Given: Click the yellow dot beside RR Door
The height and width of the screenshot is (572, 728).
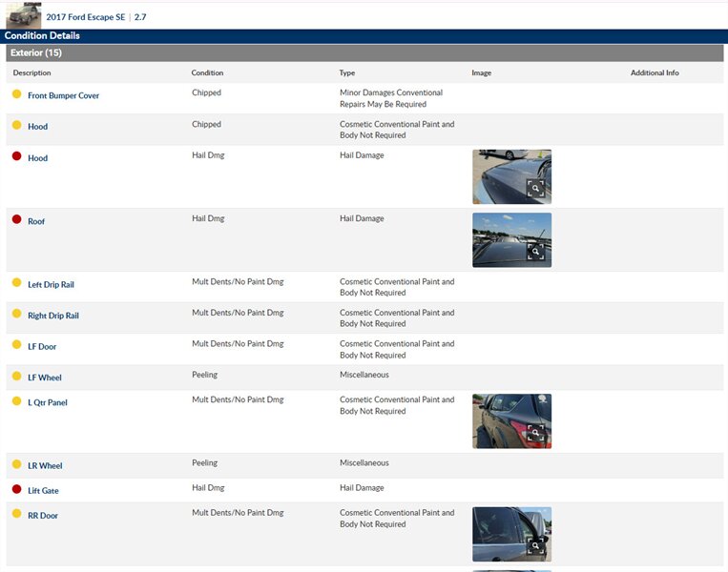Looking at the screenshot, I should [x=17, y=514].
